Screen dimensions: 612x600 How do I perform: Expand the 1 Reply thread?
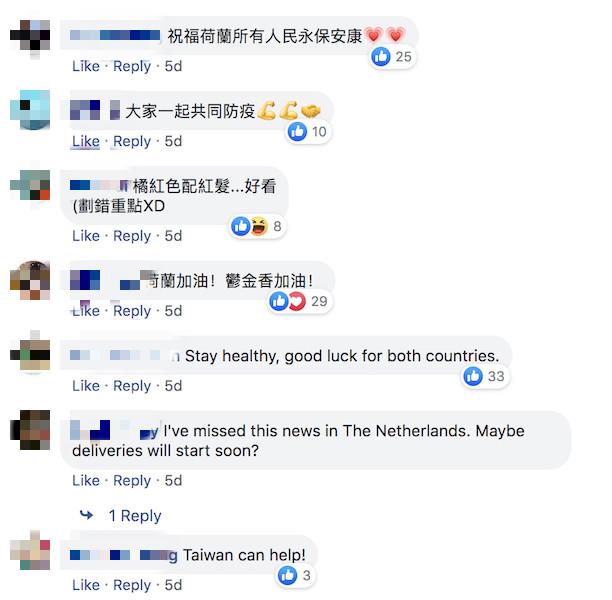(x=135, y=516)
